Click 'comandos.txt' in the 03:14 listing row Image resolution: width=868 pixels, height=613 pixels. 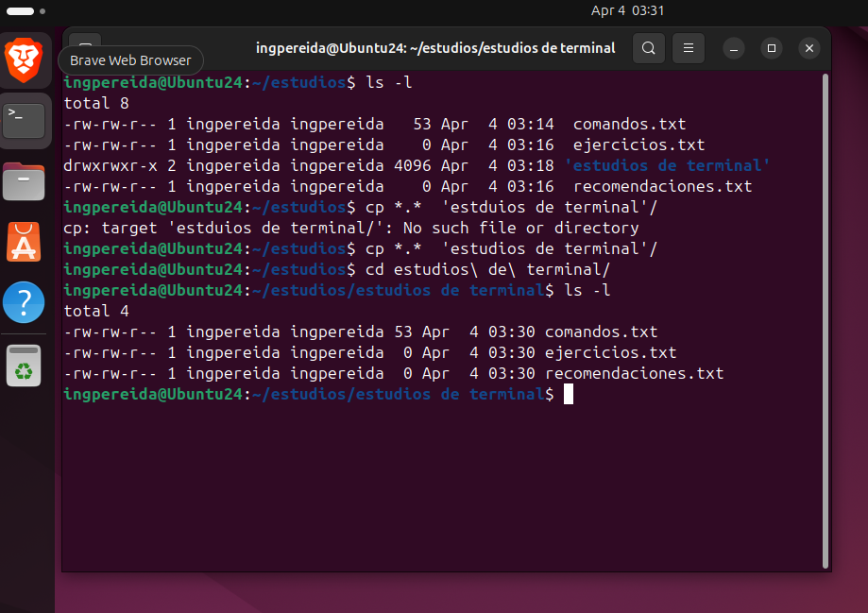click(x=629, y=124)
